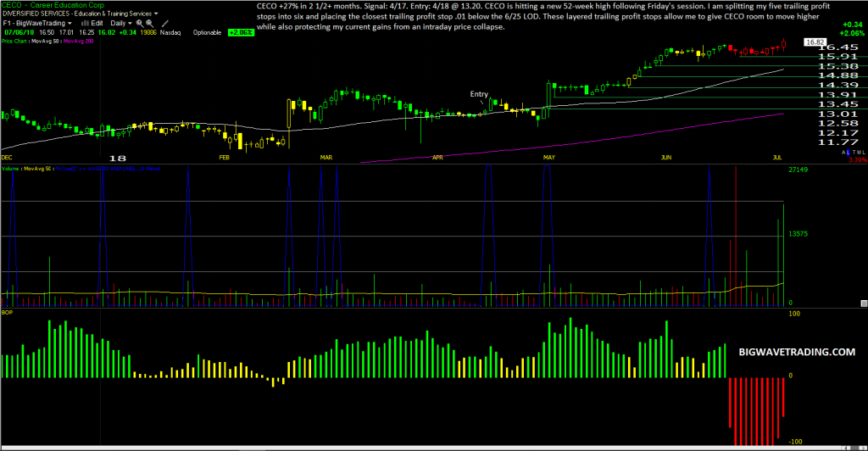The height and width of the screenshot is (451, 868).
Task: Click the DEC month label on time axis
Action: click(7, 158)
